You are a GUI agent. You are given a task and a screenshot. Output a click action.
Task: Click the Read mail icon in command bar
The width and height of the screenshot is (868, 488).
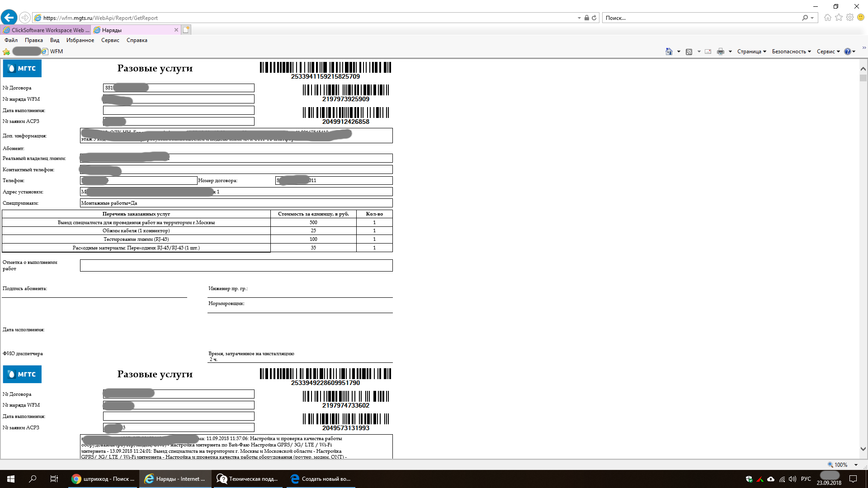[x=708, y=52]
